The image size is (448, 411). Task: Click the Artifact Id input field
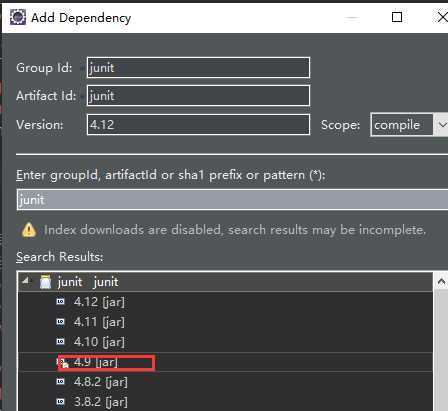pos(198,96)
